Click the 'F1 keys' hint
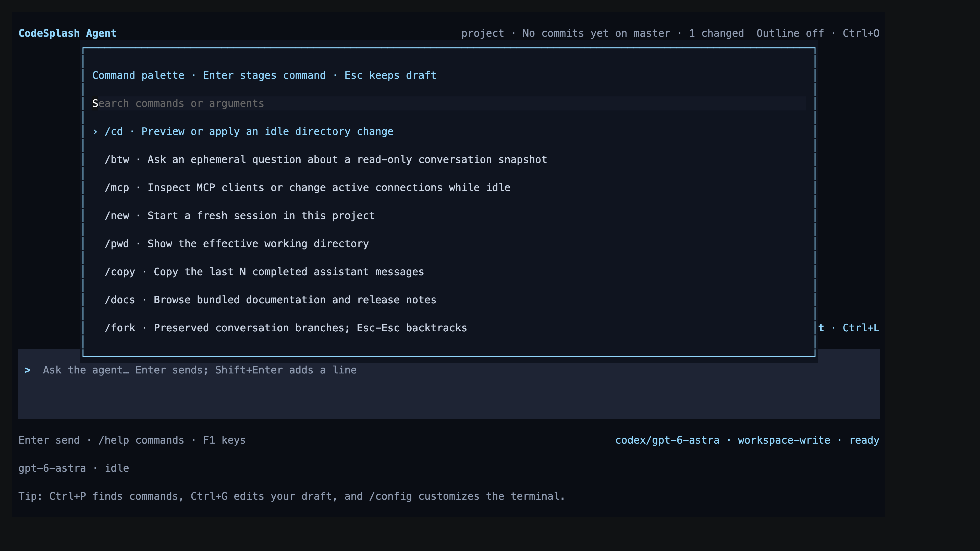 (224, 440)
